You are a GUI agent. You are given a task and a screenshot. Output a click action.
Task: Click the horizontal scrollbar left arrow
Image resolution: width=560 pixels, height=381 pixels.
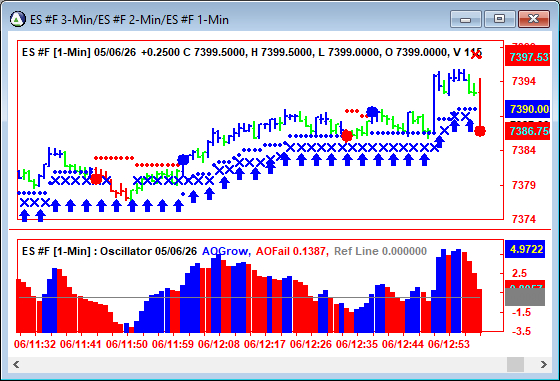click(x=16, y=365)
